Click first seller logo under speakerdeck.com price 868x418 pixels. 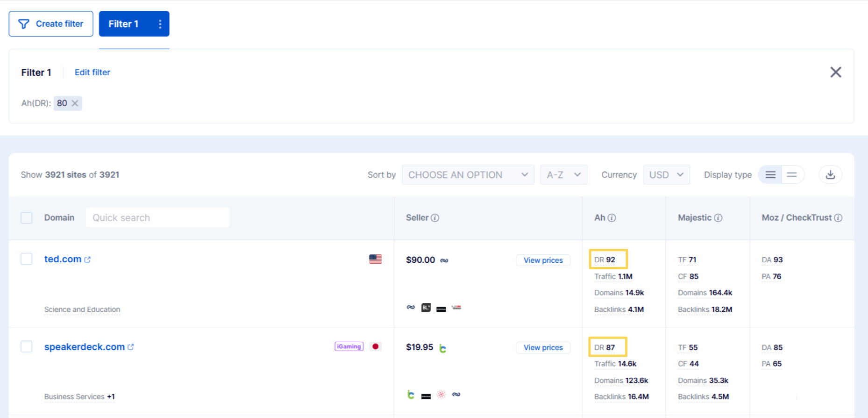tap(411, 395)
